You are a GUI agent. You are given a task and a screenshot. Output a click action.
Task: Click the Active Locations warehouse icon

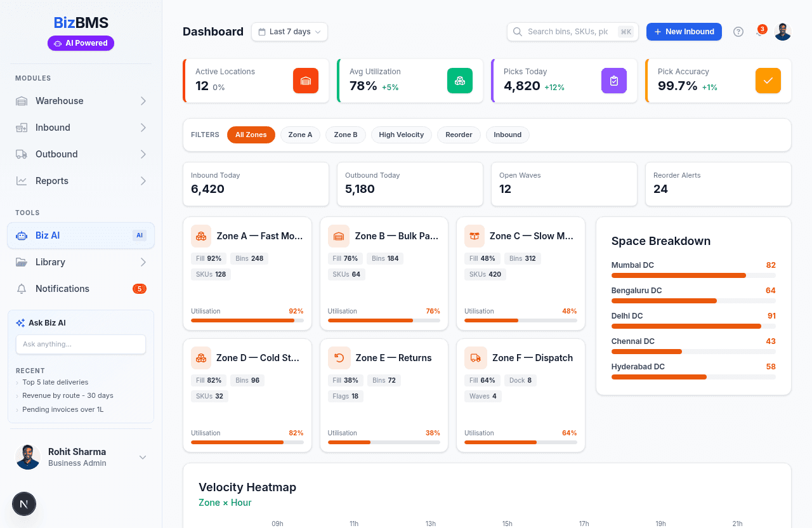pos(305,81)
